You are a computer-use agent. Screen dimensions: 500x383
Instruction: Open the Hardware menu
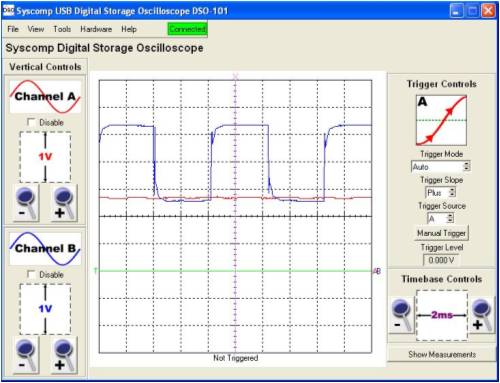coord(96,29)
